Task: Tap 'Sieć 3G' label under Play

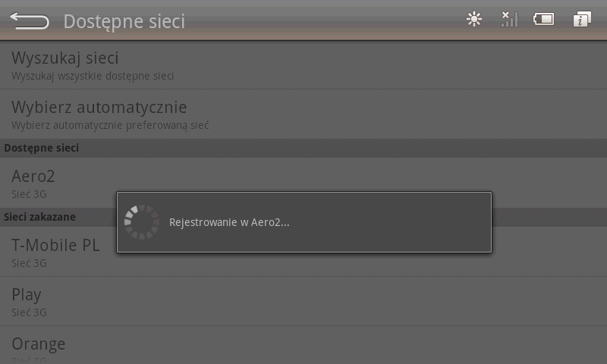Action: click(x=29, y=312)
